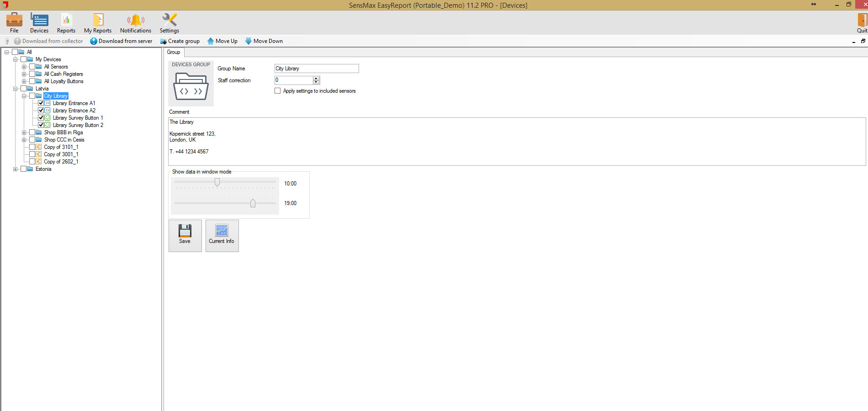This screenshot has height=411, width=868.
Task: Click the Quit door icon
Action: [x=862, y=20]
